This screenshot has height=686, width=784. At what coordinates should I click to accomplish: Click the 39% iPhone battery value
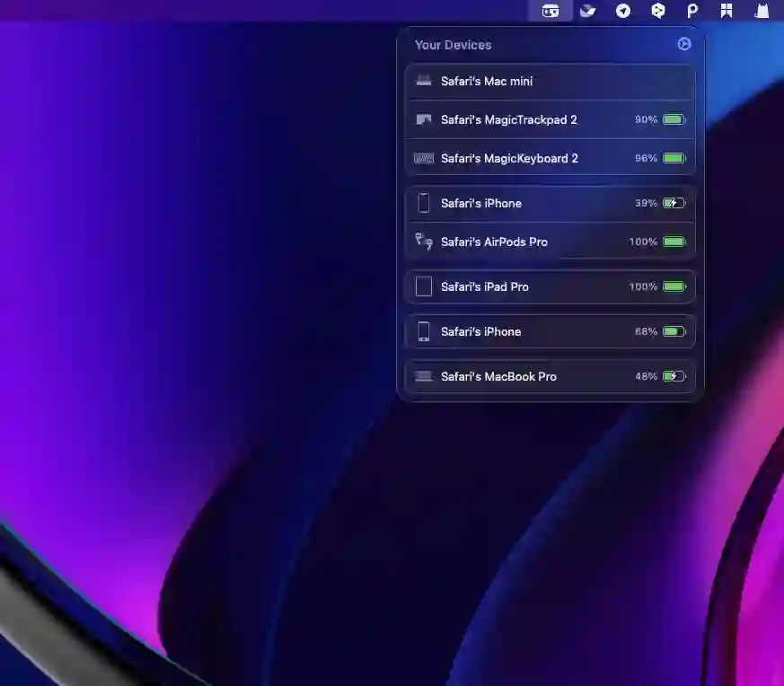(x=646, y=203)
